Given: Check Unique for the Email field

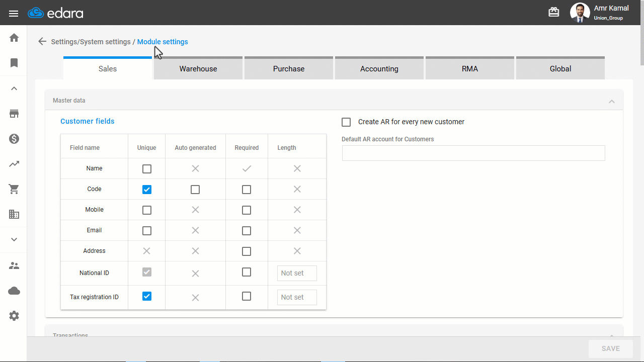Looking at the screenshot, I should click(147, 231).
